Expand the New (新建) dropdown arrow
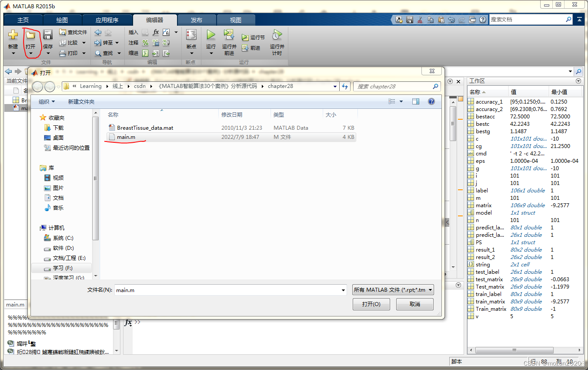The image size is (588, 370). pos(13,54)
